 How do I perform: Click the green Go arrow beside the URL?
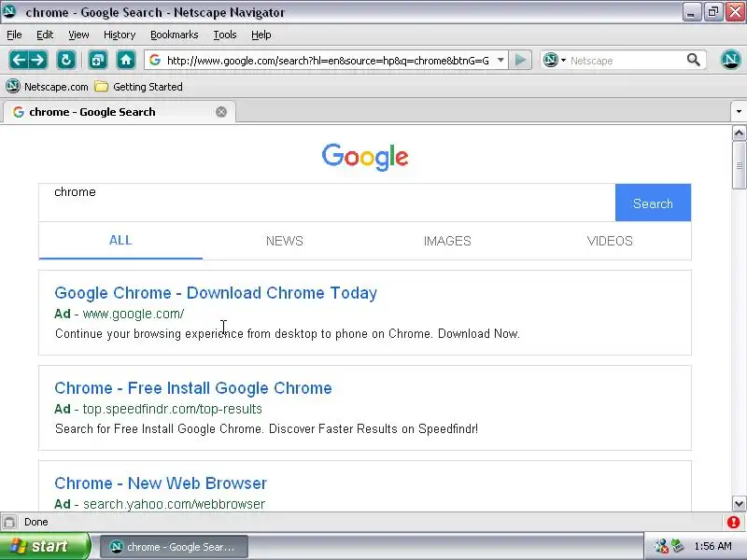(520, 60)
